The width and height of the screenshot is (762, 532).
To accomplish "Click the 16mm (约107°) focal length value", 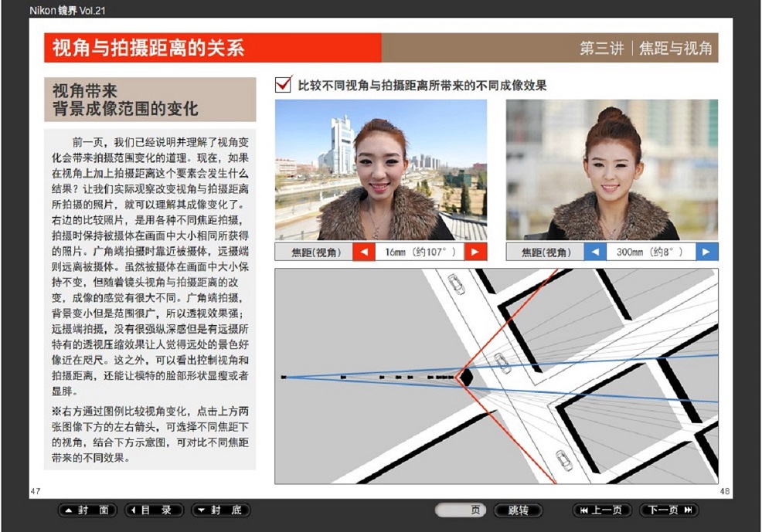I will pyautogui.click(x=420, y=252).
